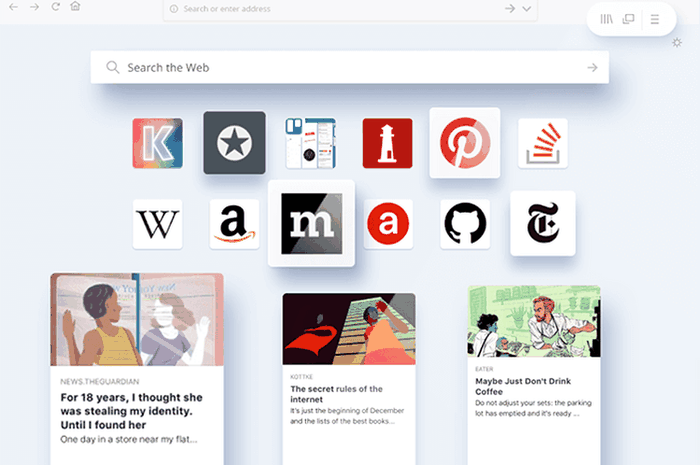
Task: Open new tab page settings gear
Action: click(x=677, y=43)
